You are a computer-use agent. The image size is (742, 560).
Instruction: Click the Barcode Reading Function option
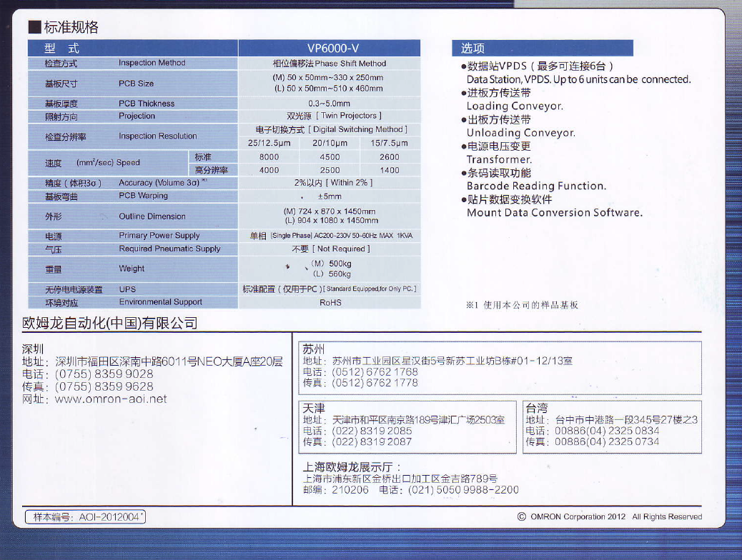[x=536, y=186]
